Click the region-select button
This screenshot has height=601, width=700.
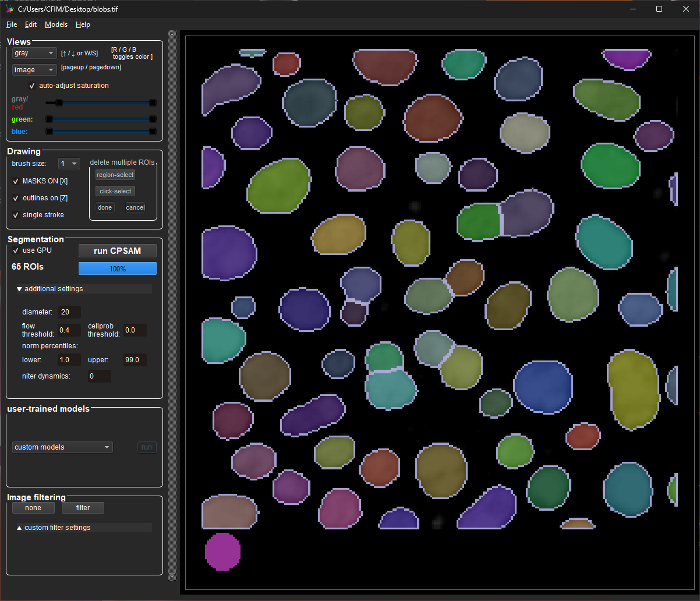tap(115, 175)
